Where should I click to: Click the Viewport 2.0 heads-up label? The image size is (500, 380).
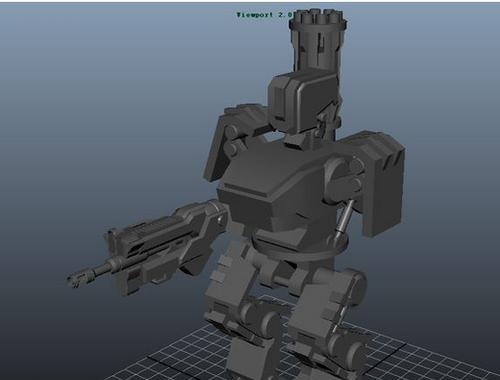coord(265,15)
